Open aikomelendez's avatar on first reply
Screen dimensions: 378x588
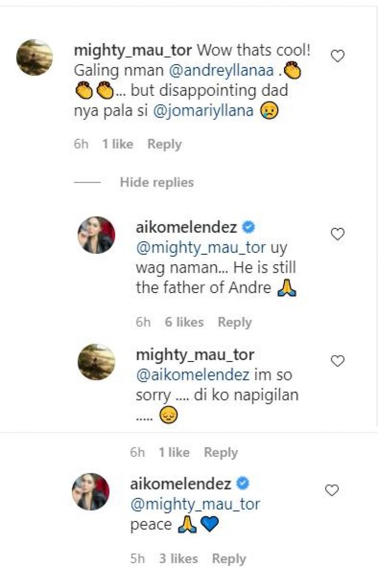(96, 235)
